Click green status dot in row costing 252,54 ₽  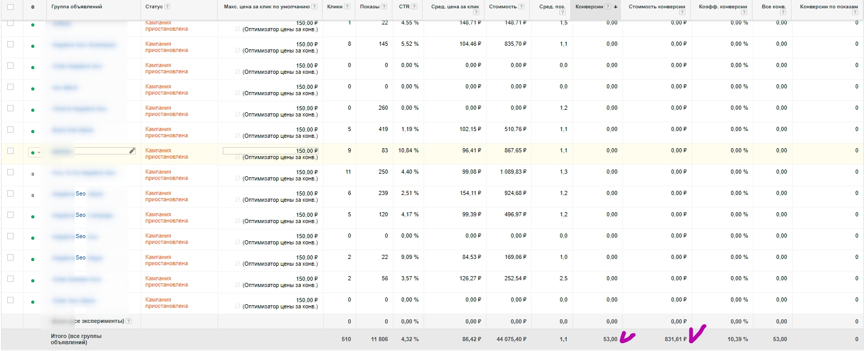tap(33, 281)
